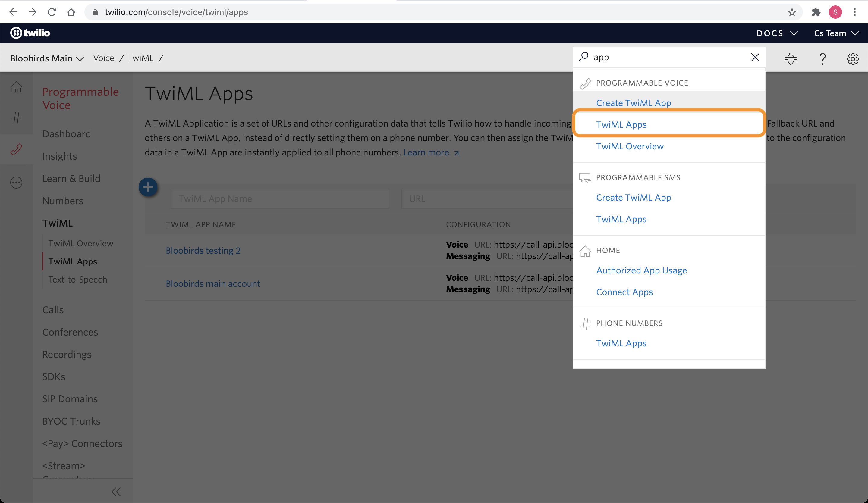
Task: Click the Twilio logo in the header
Action: tap(30, 33)
